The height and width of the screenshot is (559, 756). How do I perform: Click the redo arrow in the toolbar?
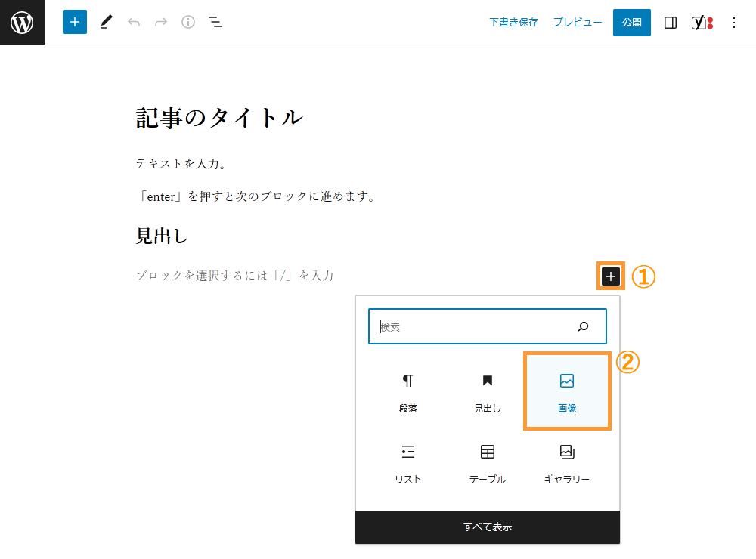[x=160, y=22]
